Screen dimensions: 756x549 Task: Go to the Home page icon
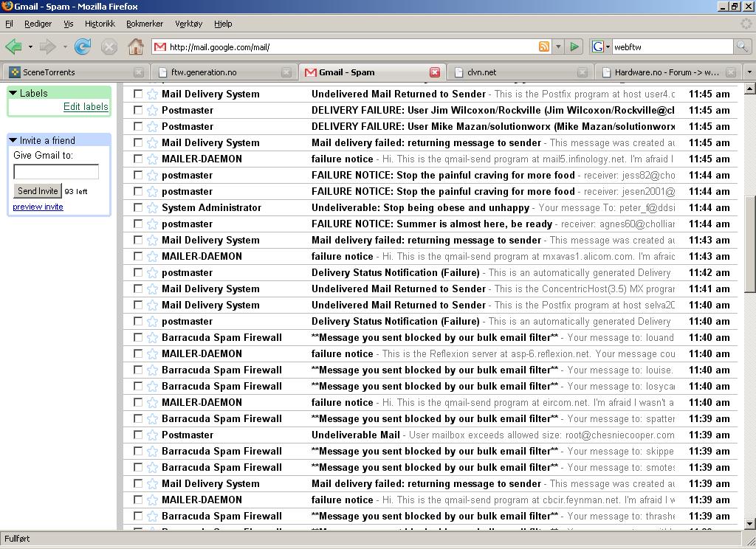(136, 46)
